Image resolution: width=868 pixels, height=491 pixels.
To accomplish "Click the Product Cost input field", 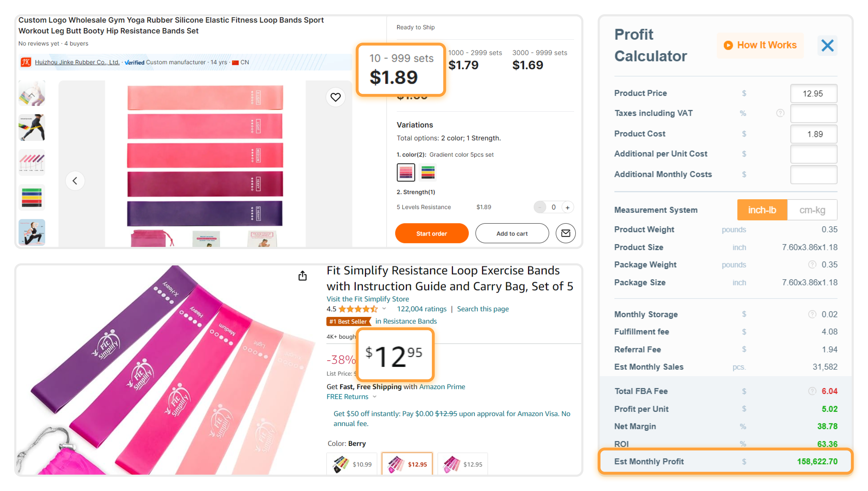I will [813, 134].
